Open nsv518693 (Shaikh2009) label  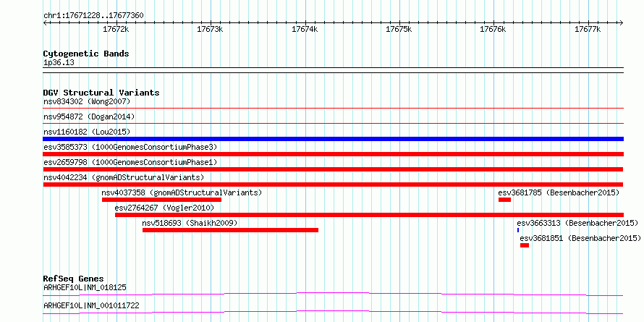[190, 223]
